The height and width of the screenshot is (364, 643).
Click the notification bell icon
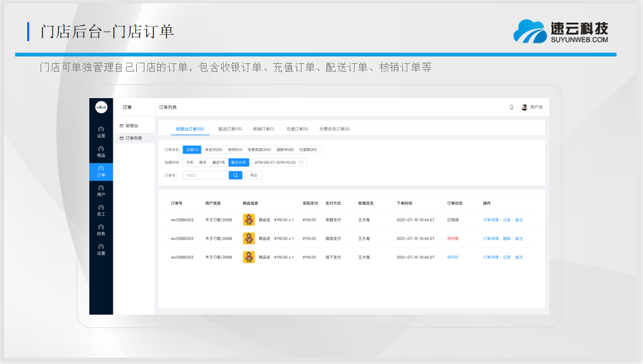(x=511, y=107)
